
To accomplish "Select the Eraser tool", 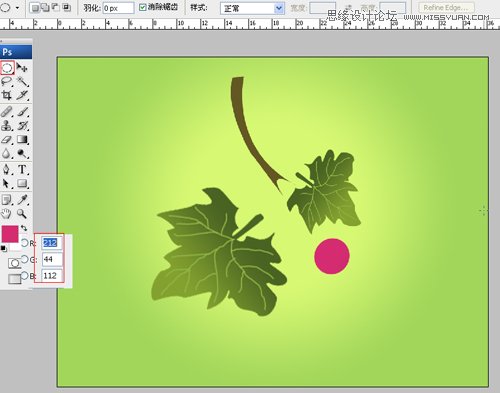I will (x=7, y=140).
